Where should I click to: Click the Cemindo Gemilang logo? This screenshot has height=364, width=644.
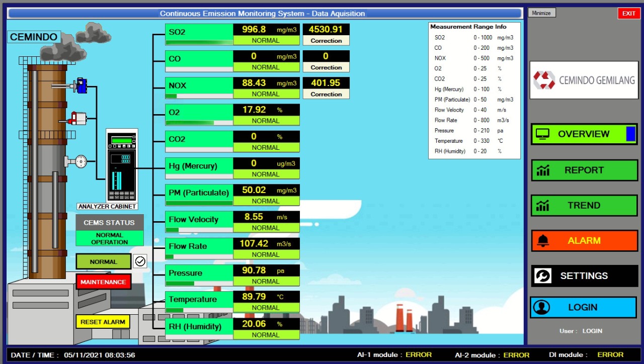[x=584, y=80]
